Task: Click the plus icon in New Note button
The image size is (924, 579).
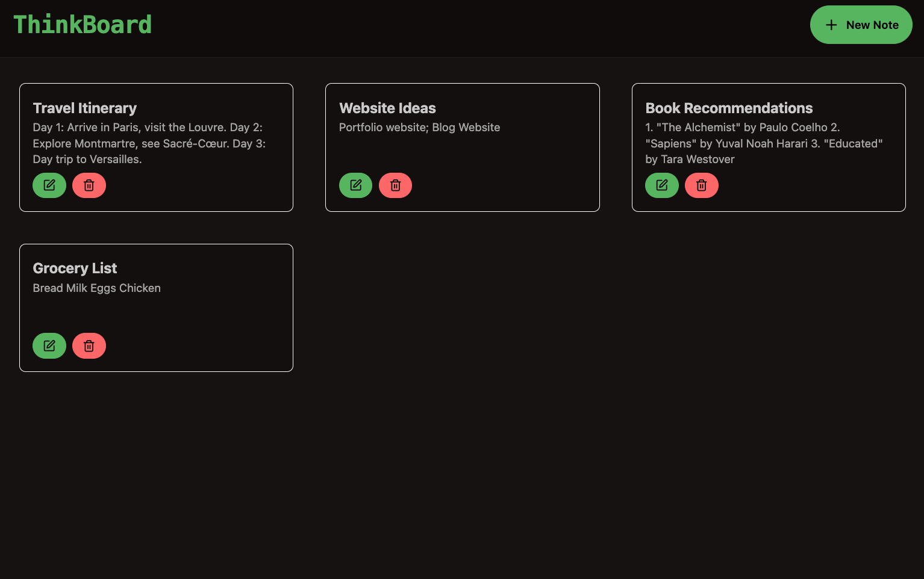Action: (x=831, y=25)
